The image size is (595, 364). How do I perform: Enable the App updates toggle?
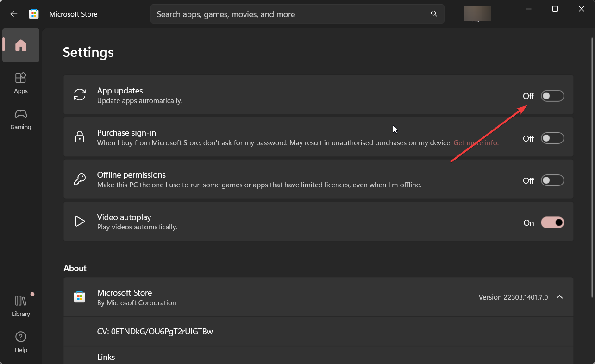click(x=552, y=96)
